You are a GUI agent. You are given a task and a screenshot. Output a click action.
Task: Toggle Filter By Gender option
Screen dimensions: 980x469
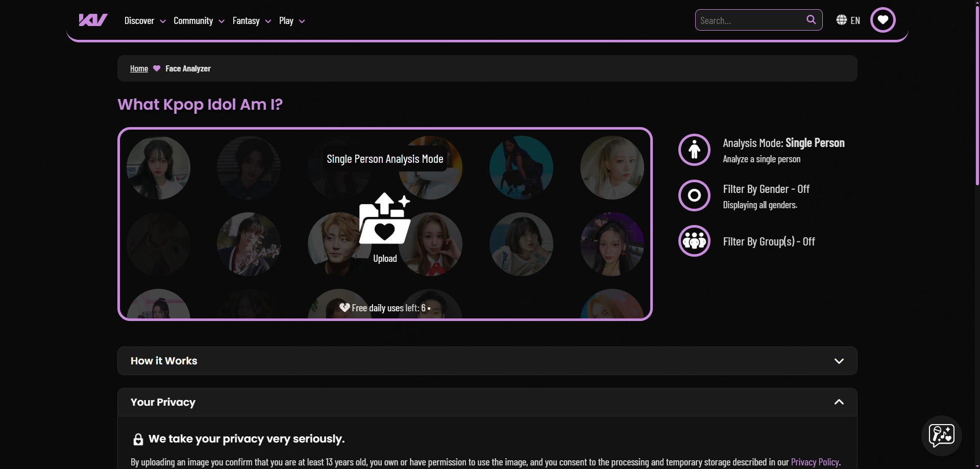click(694, 195)
